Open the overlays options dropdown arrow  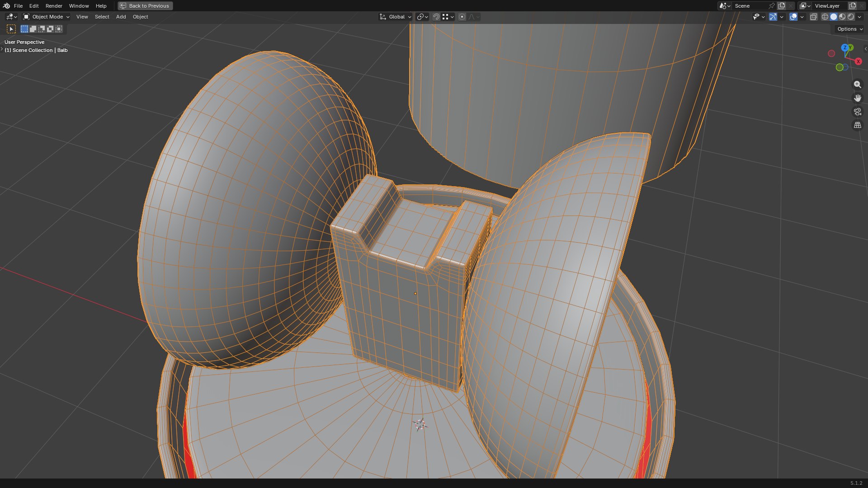[x=802, y=17]
